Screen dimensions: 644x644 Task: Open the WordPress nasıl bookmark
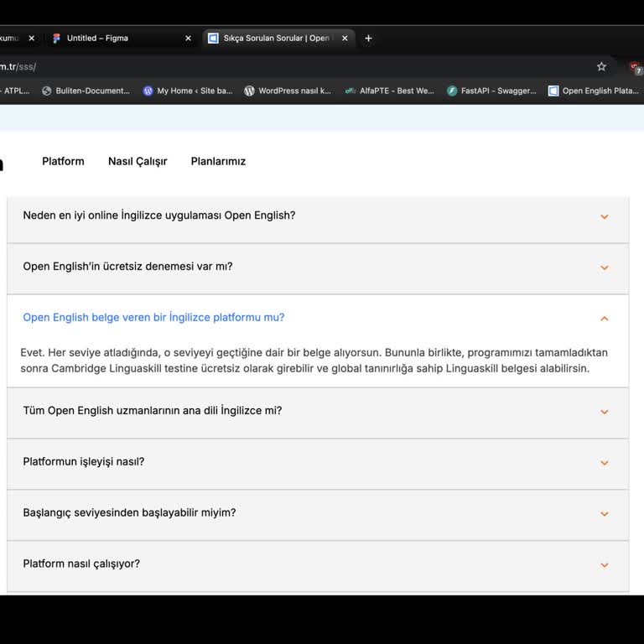pos(288,91)
